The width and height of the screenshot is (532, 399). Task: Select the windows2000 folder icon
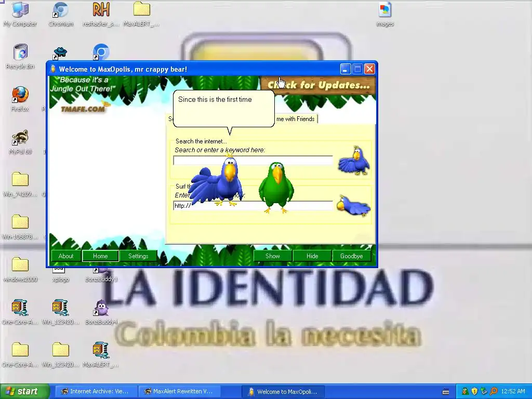[20, 270]
